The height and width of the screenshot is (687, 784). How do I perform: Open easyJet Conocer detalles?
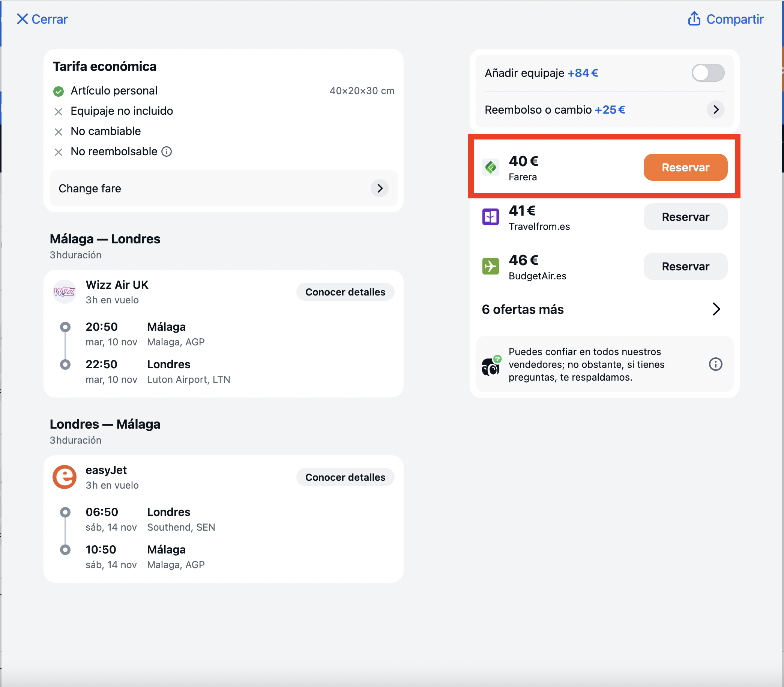coord(345,477)
